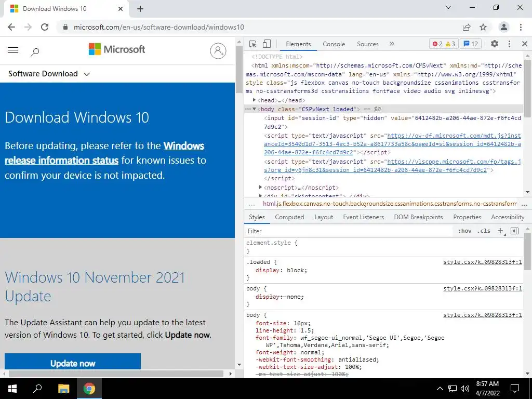Close the DevTools panel
Viewport: 532px width, 399px height.
click(x=525, y=44)
